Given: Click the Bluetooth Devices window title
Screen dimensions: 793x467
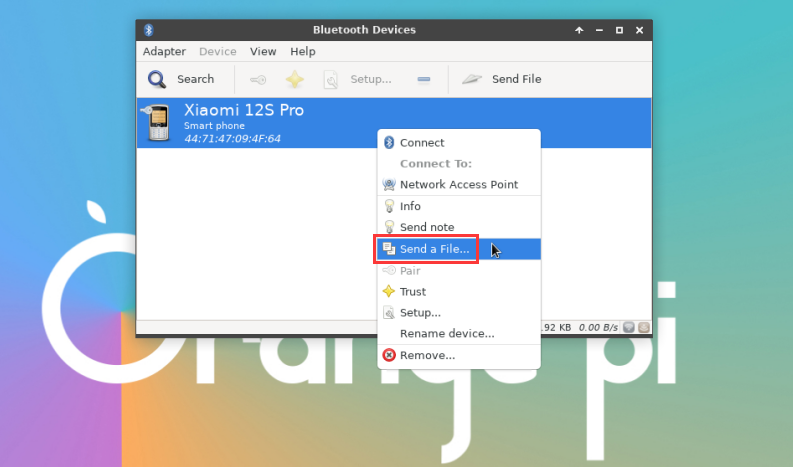Looking at the screenshot, I should pyautogui.click(x=364, y=30).
